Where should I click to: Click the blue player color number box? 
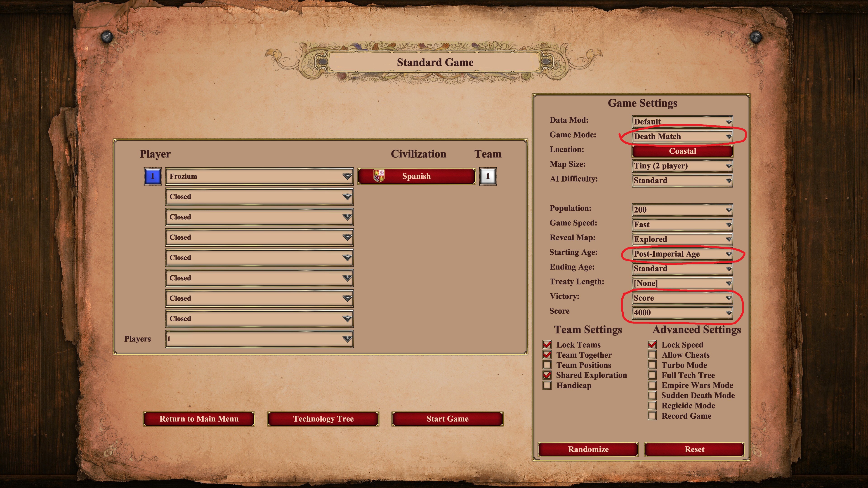tap(153, 176)
